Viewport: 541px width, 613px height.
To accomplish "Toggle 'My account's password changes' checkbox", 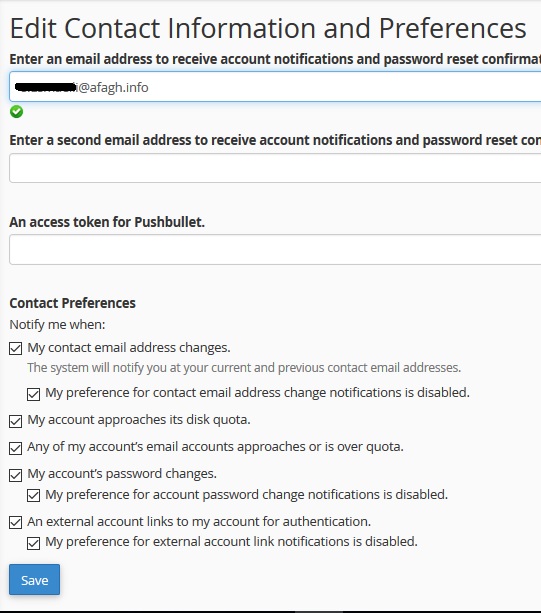I will [16, 475].
